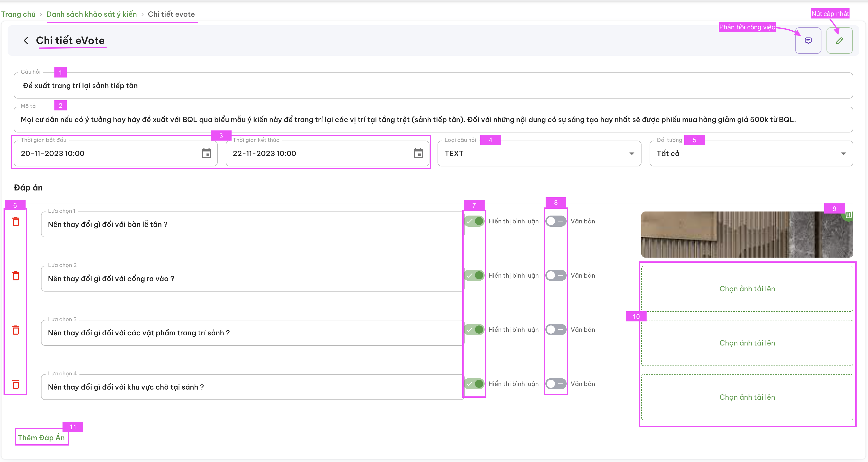Open calendar for Thời gian bắt đầu
This screenshot has width=868, height=462.
coord(206,153)
